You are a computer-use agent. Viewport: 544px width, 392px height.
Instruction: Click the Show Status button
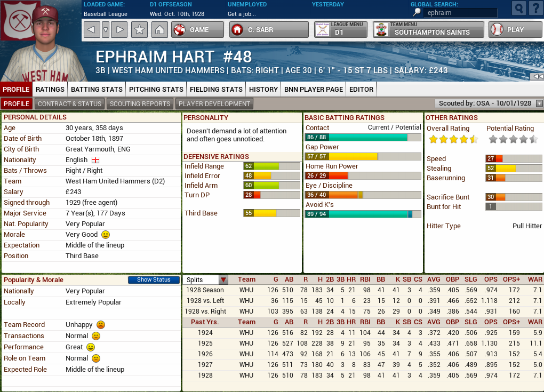[154, 279]
